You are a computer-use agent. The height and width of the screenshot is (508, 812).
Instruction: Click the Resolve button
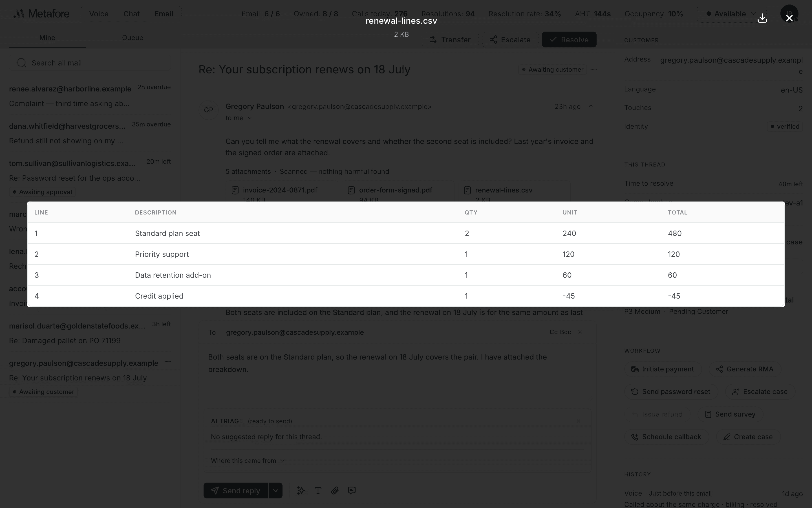click(x=569, y=40)
